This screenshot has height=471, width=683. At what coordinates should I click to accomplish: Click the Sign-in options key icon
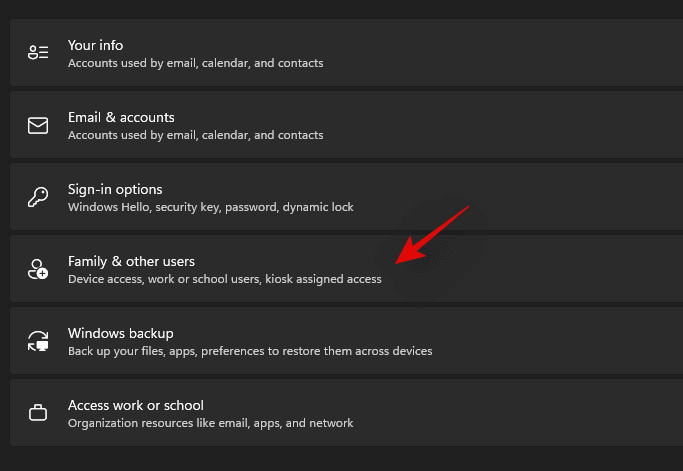coord(39,197)
